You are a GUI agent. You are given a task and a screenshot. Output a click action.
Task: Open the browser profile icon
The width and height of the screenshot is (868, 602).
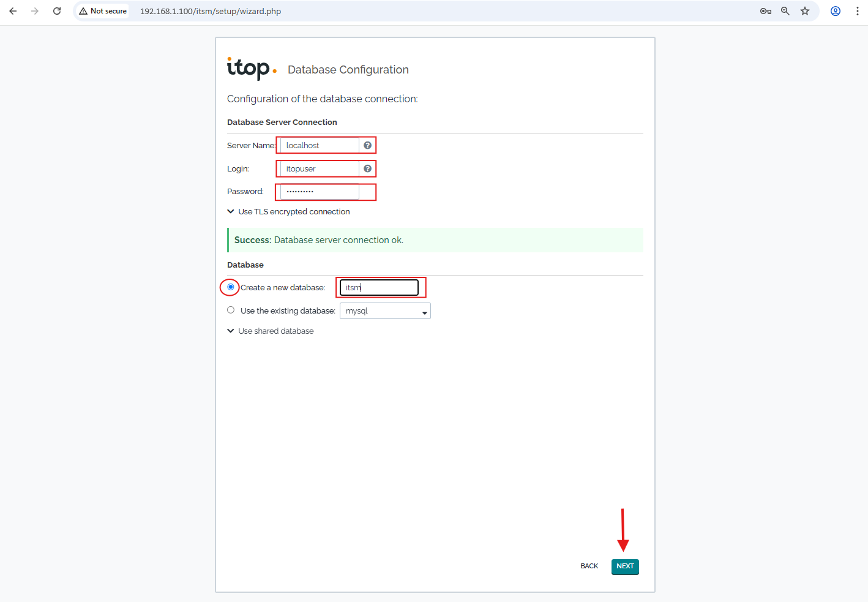836,11
